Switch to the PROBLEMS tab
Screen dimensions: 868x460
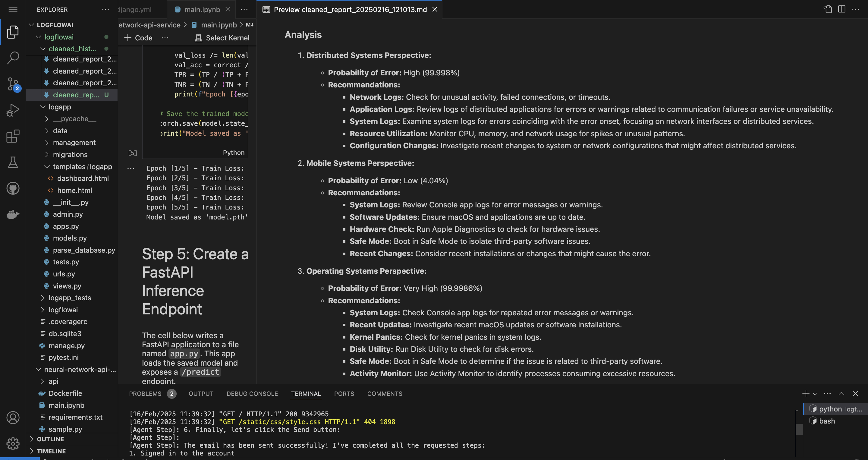145,394
